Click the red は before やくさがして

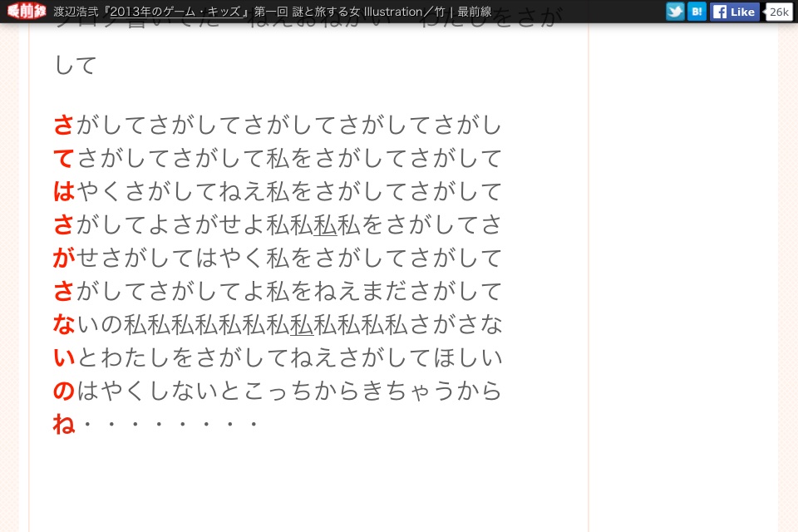tap(64, 191)
